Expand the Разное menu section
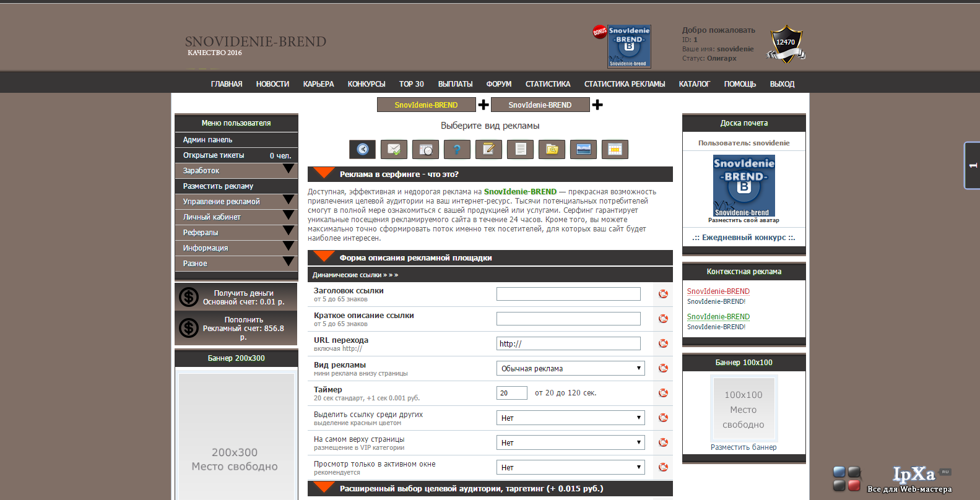Viewport: 980px width, 500px height. point(236,264)
